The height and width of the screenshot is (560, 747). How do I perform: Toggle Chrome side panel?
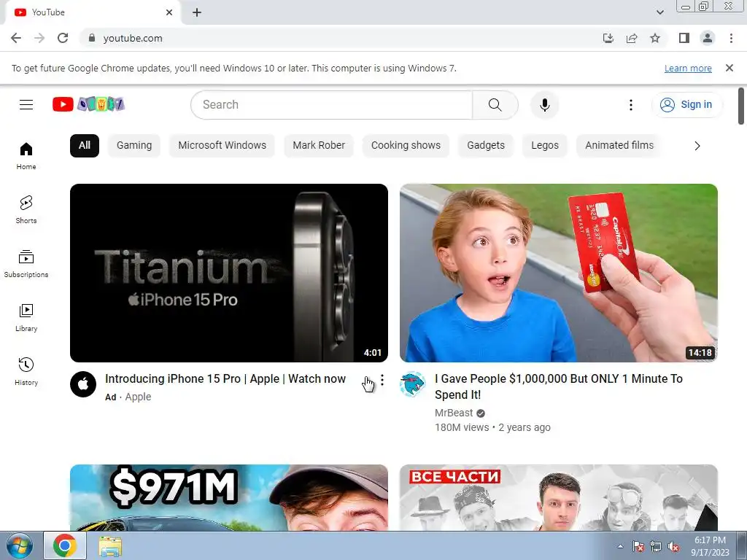click(684, 38)
